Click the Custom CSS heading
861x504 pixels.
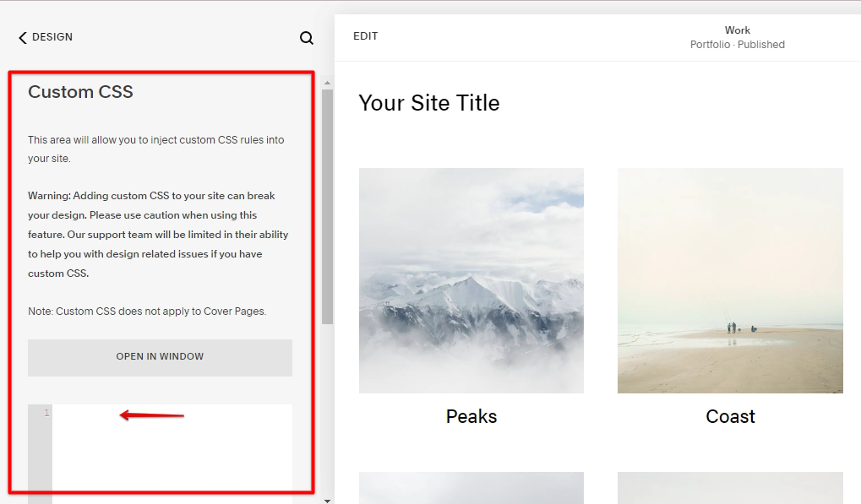click(81, 92)
